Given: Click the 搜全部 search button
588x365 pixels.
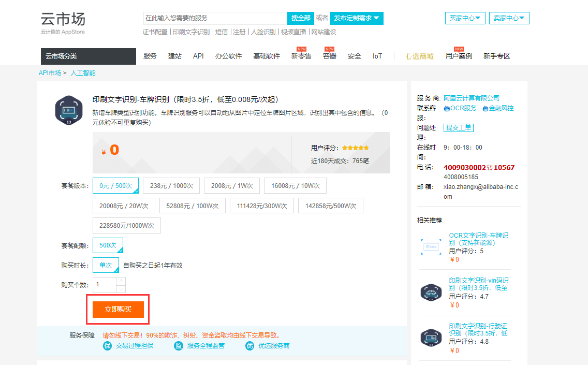Looking at the screenshot, I should click(301, 18).
